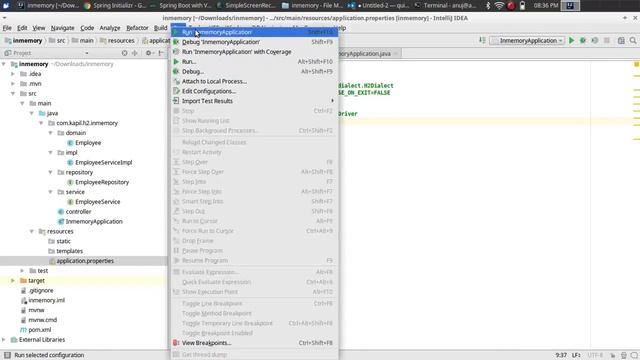Click the WiFi system tray icon
This screenshot has height=360, width=640.
[499, 5]
